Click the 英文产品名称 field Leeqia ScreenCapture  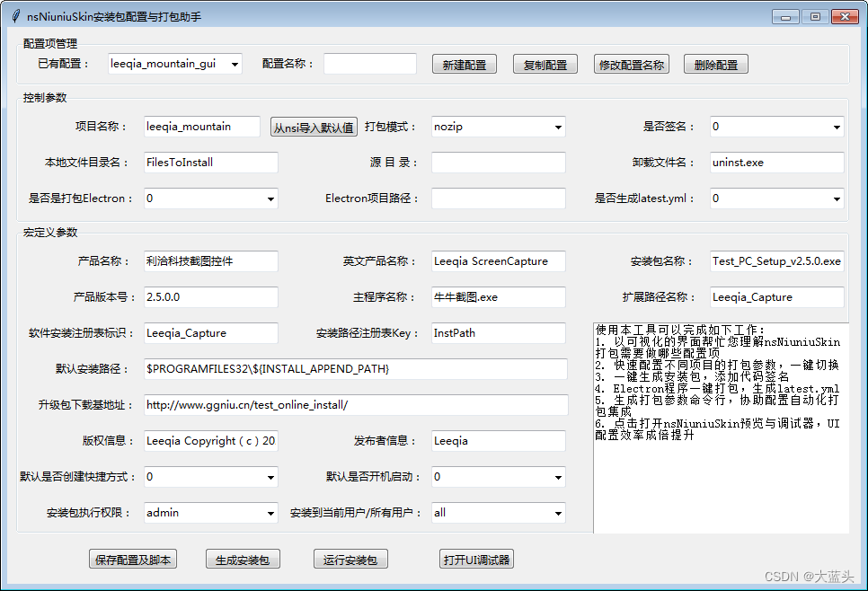pyautogui.click(x=498, y=261)
